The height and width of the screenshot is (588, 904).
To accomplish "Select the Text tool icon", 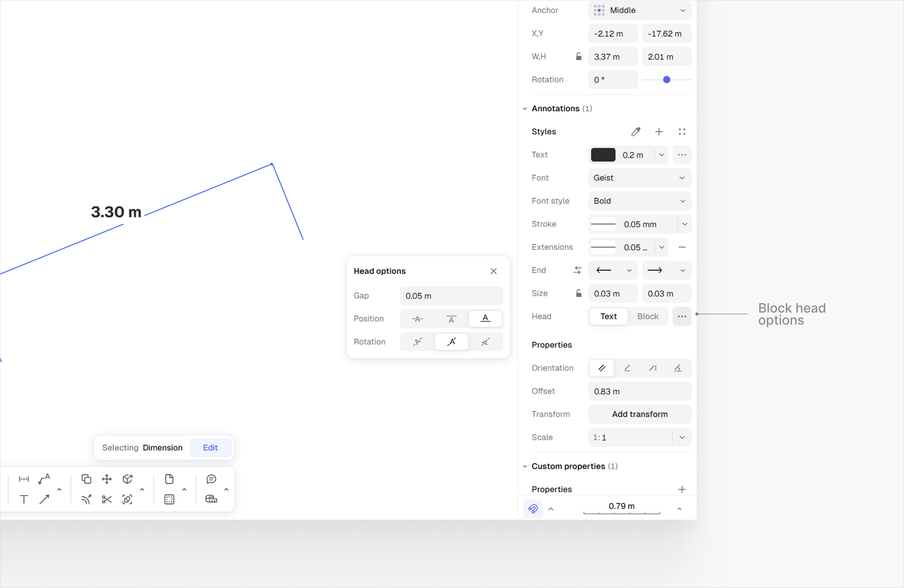I will [x=23, y=499].
